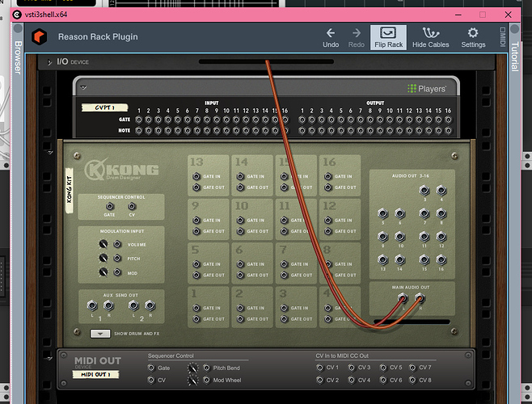The height and width of the screenshot is (404, 532).
Task: Click Players Input Note jack 1
Action: tap(138, 131)
